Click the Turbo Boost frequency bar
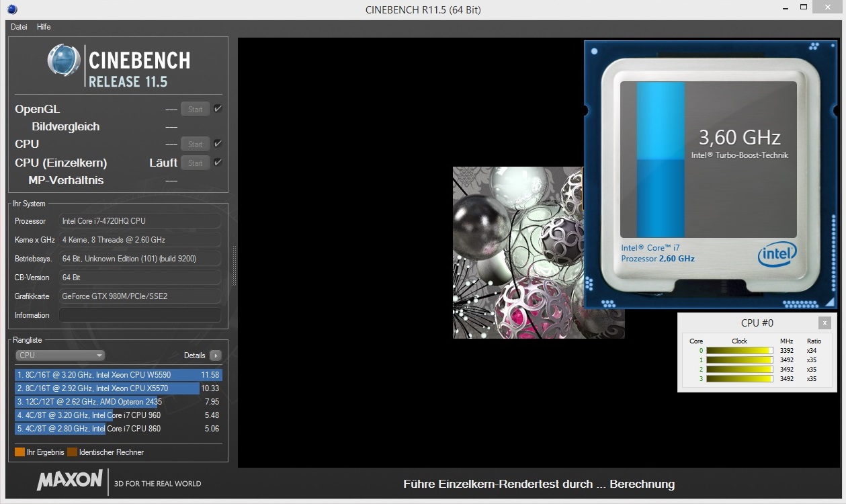The width and height of the screenshot is (846, 504). click(661, 159)
